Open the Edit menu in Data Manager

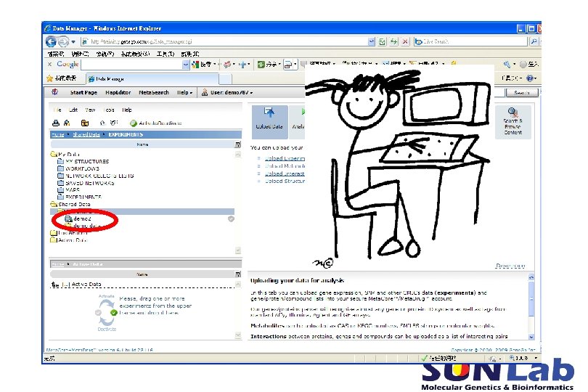point(73,110)
